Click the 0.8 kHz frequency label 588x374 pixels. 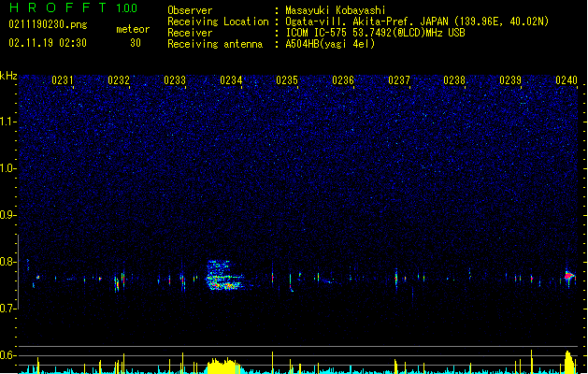click(7, 262)
